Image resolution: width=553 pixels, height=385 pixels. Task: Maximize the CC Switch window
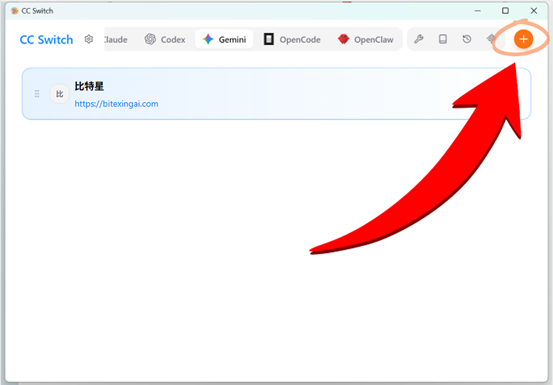505,11
